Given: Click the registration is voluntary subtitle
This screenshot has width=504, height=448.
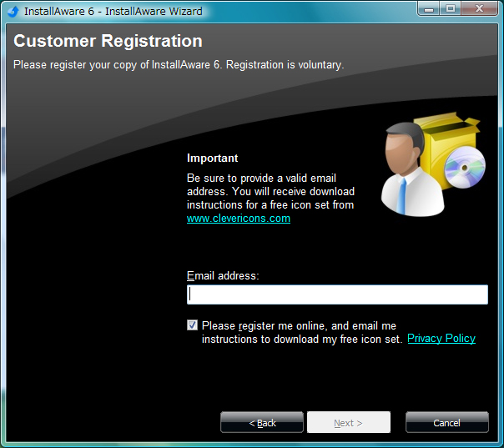Looking at the screenshot, I should coord(179,65).
